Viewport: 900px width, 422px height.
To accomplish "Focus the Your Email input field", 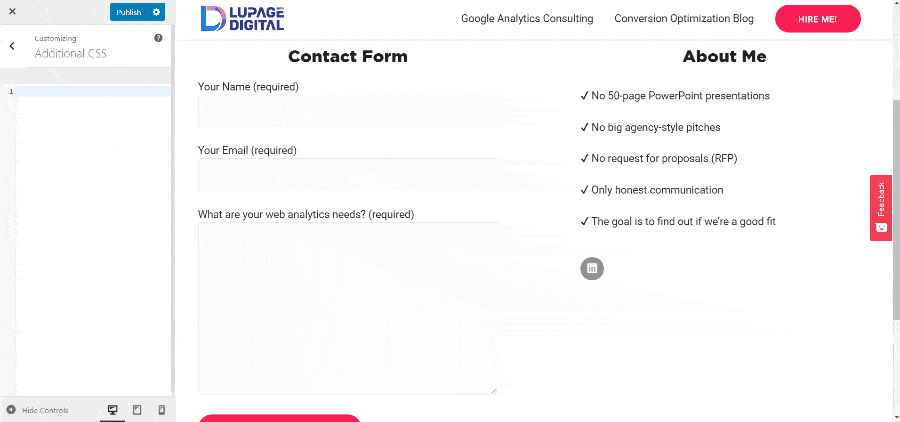I will click(x=348, y=175).
